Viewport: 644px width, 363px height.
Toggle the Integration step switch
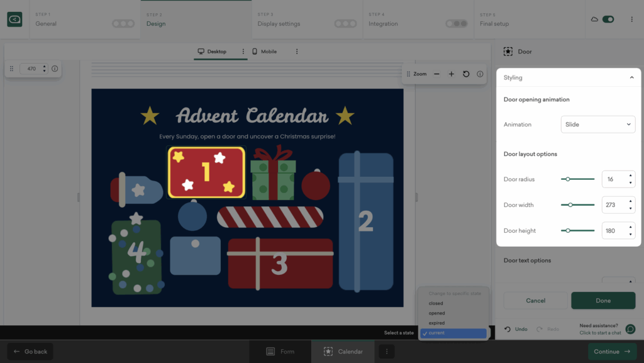[x=456, y=24]
